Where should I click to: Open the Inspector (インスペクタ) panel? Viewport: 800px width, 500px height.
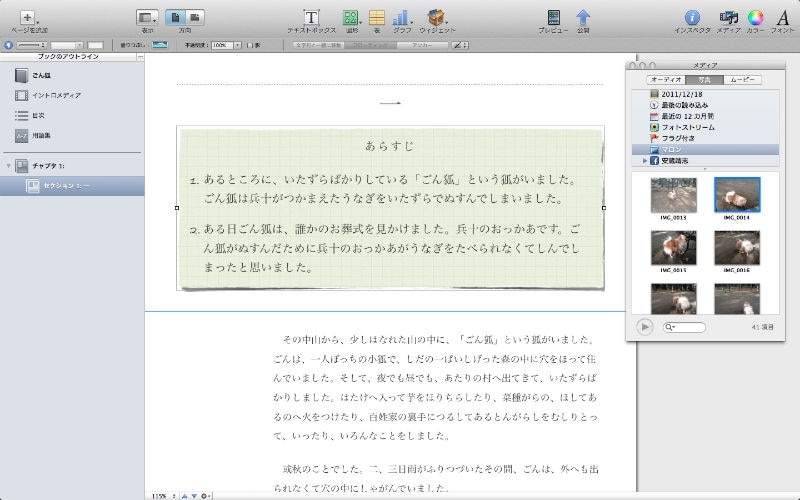point(691,18)
